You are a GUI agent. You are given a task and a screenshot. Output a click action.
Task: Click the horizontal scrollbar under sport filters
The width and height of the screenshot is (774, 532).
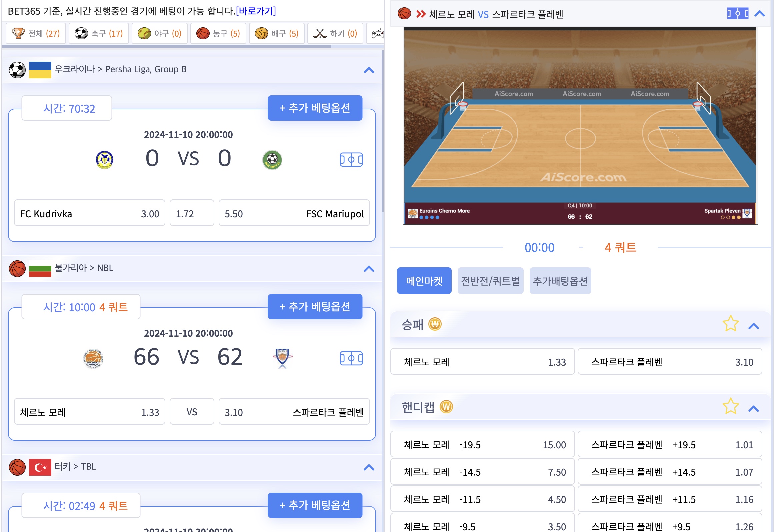(167, 47)
